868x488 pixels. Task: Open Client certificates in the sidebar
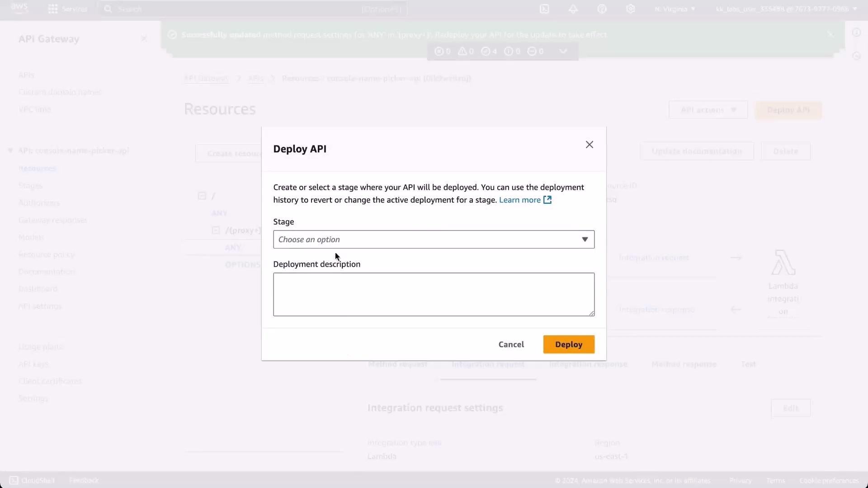click(x=50, y=381)
